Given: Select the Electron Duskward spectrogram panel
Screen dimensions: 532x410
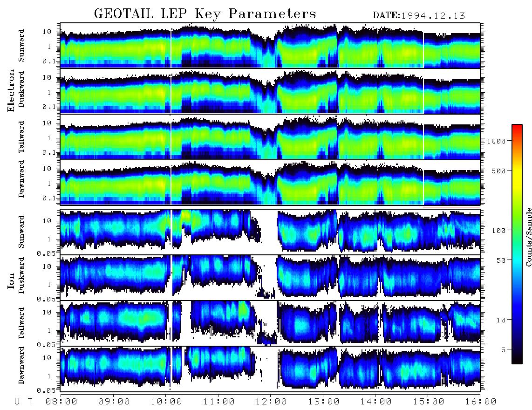Looking at the screenshot, I should (x=270, y=91).
